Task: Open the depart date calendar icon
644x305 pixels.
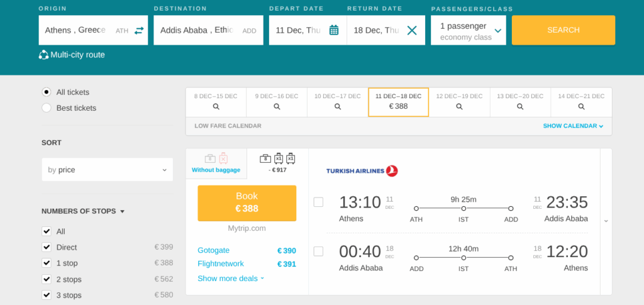Action: click(334, 30)
